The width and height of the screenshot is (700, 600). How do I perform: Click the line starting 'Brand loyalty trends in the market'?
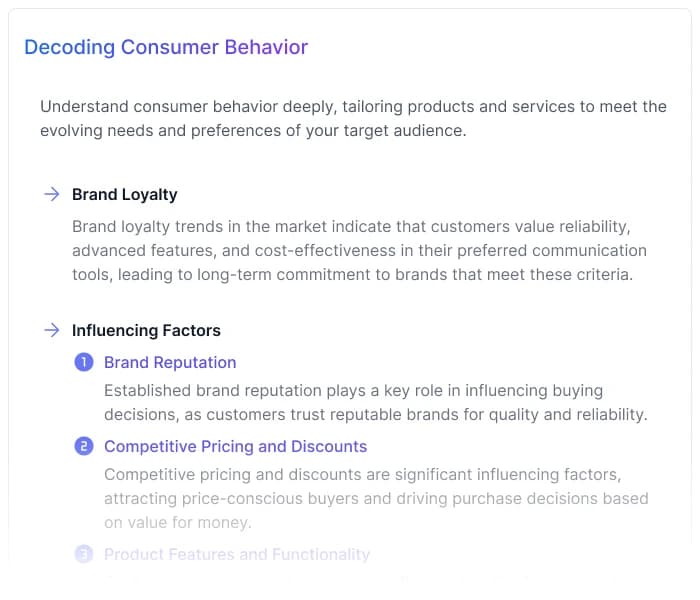click(351, 226)
